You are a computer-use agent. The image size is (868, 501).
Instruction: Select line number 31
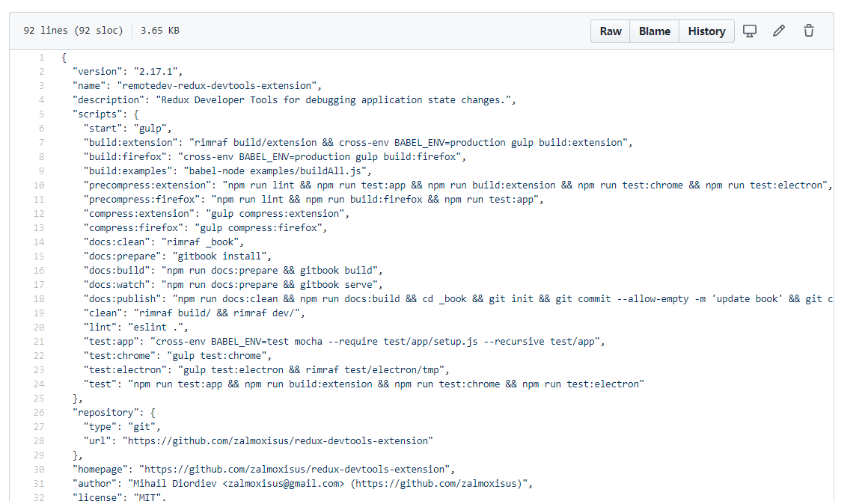[39, 484]
